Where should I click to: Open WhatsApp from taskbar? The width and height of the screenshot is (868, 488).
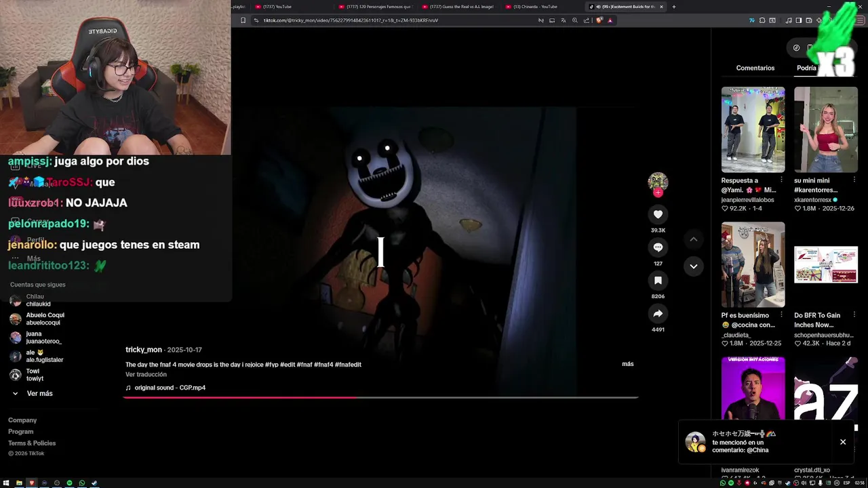tap(82, 483)
